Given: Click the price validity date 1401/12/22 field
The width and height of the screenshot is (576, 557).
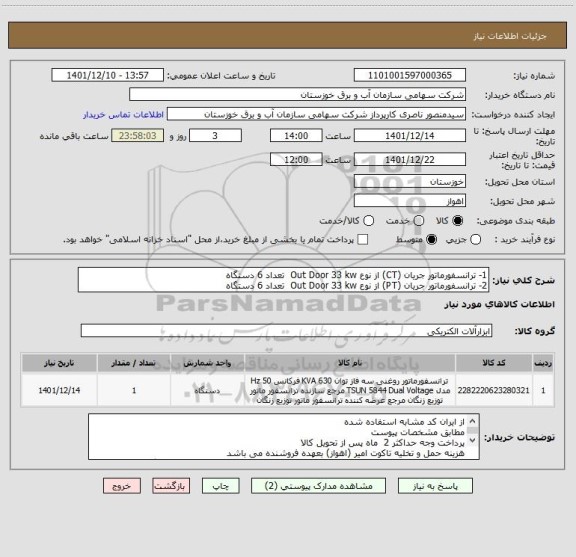Looking at the screenshot, I should tap(410, 159).
